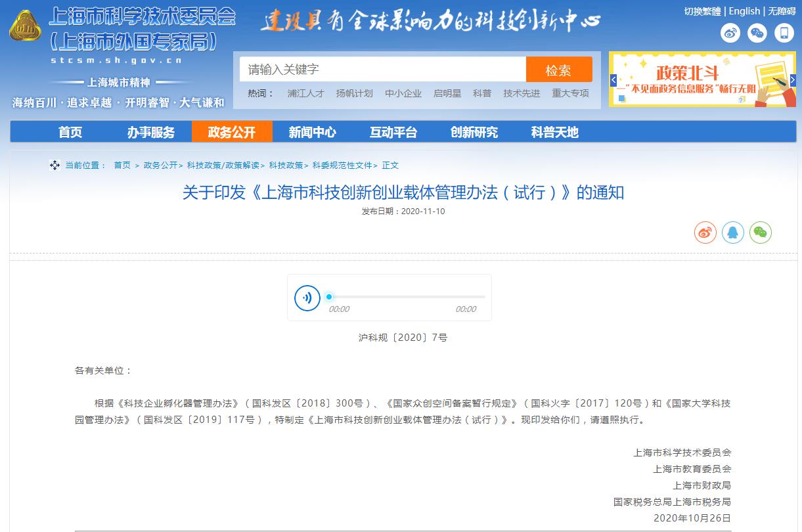Click the 上海城市精神 heading
802x532 pixels.
119,83
